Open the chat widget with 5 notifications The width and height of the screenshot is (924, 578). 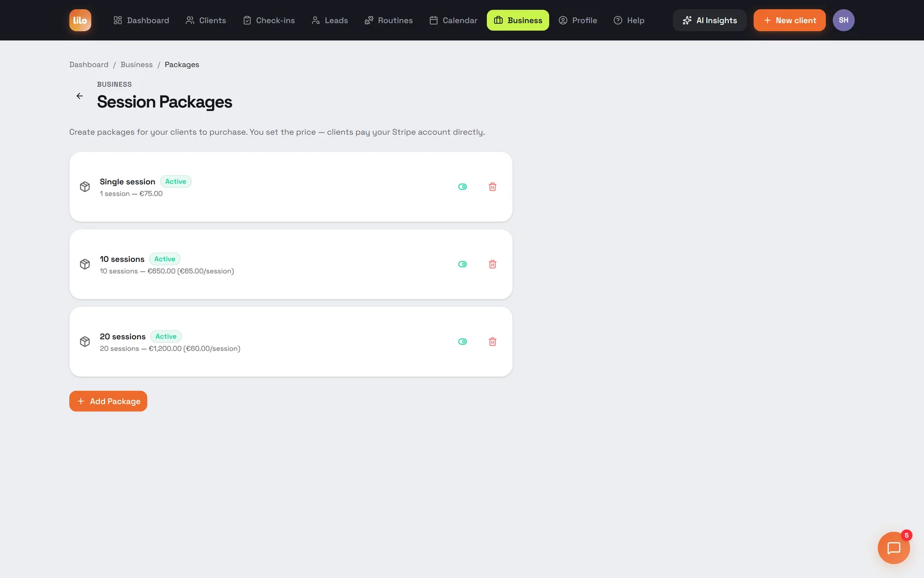point(894,548)
